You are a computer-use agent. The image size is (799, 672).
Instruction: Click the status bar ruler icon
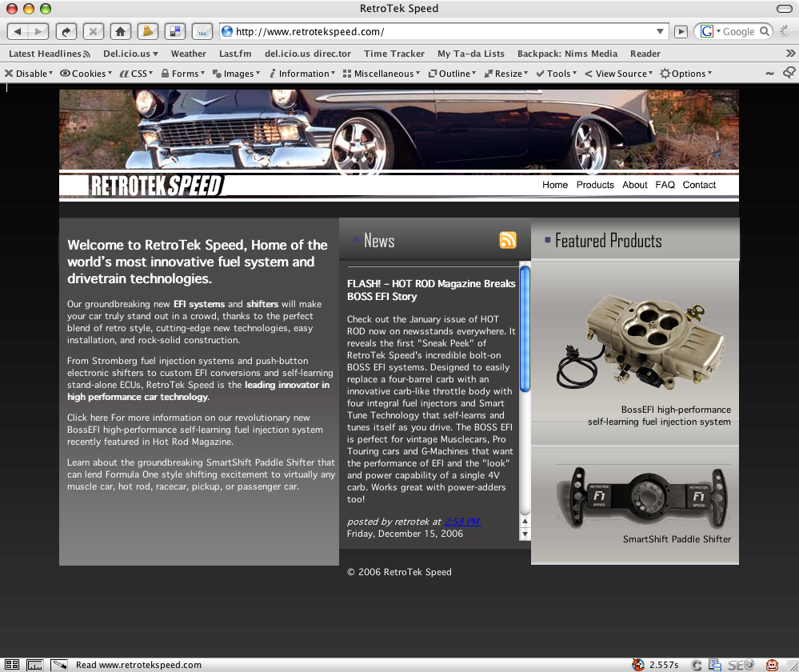pos(34,664)
